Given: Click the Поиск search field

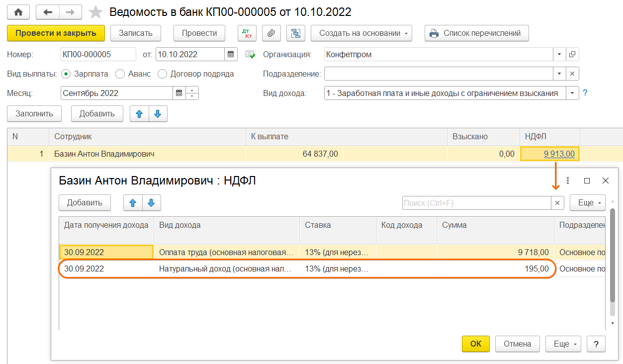Looking at the screenshot, I should point(476,203).
